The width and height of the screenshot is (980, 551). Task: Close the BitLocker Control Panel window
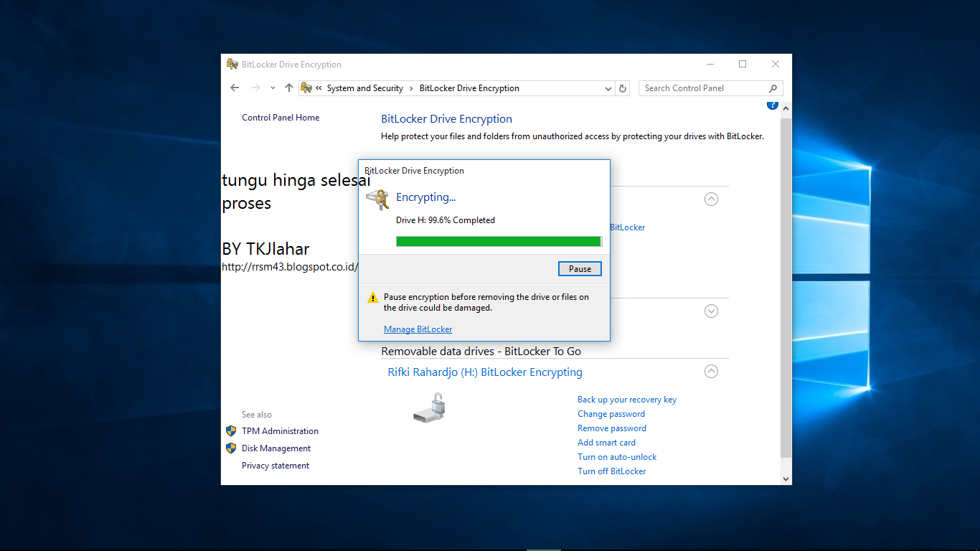776,64
